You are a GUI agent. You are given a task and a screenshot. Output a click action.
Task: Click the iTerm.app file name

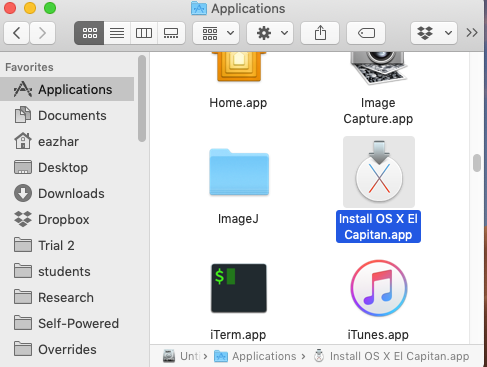click(x=238, y=335)
